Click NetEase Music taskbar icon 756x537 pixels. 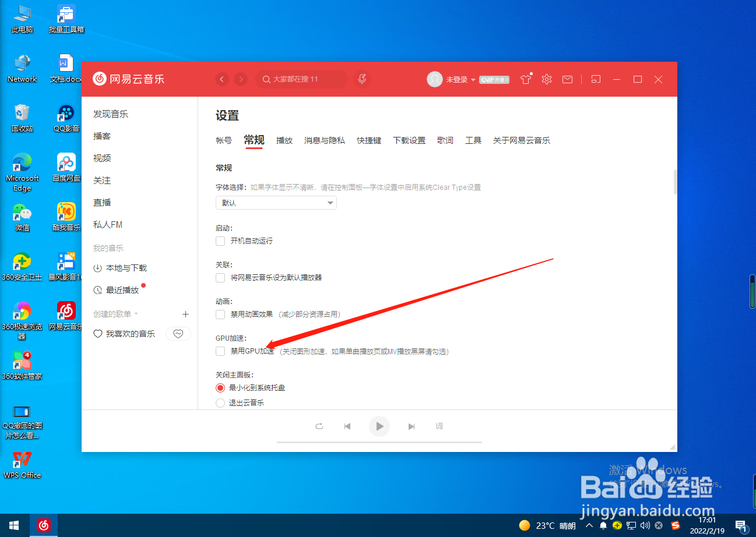click(44, 525)
